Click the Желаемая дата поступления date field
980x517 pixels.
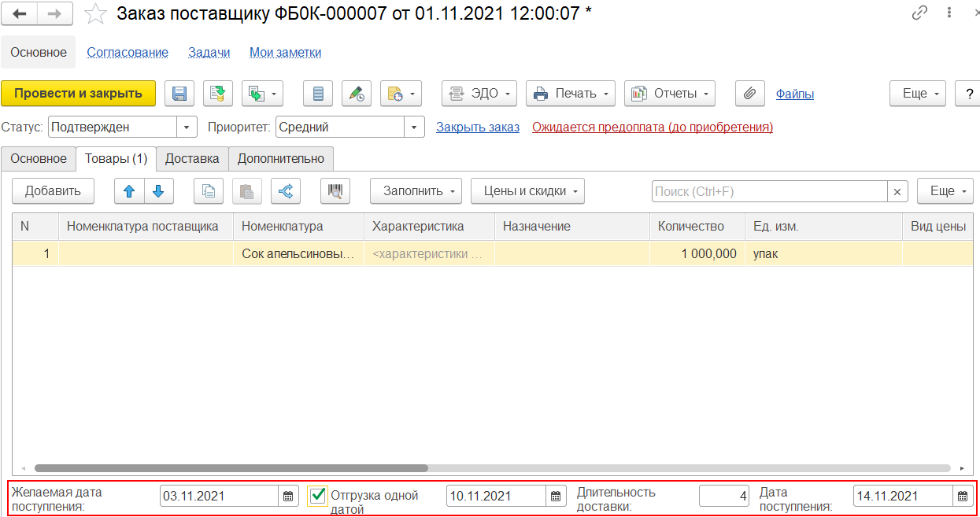click(x=219, y=496)
